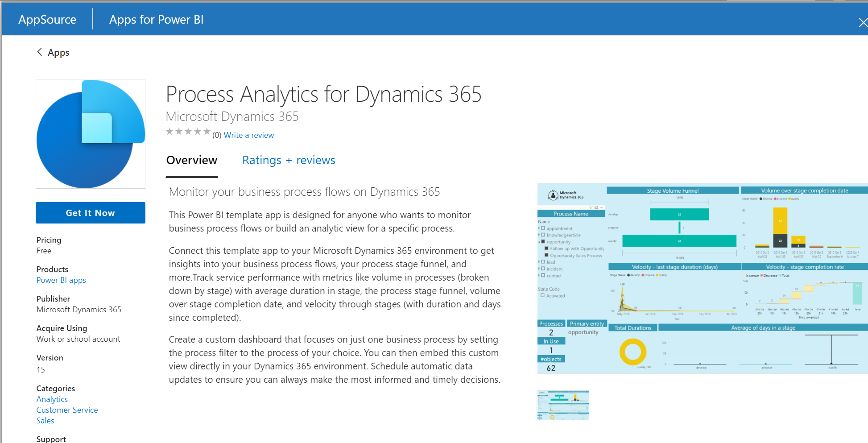Click the AppSource header title
The image size is (868, 443).
(47, 20)
